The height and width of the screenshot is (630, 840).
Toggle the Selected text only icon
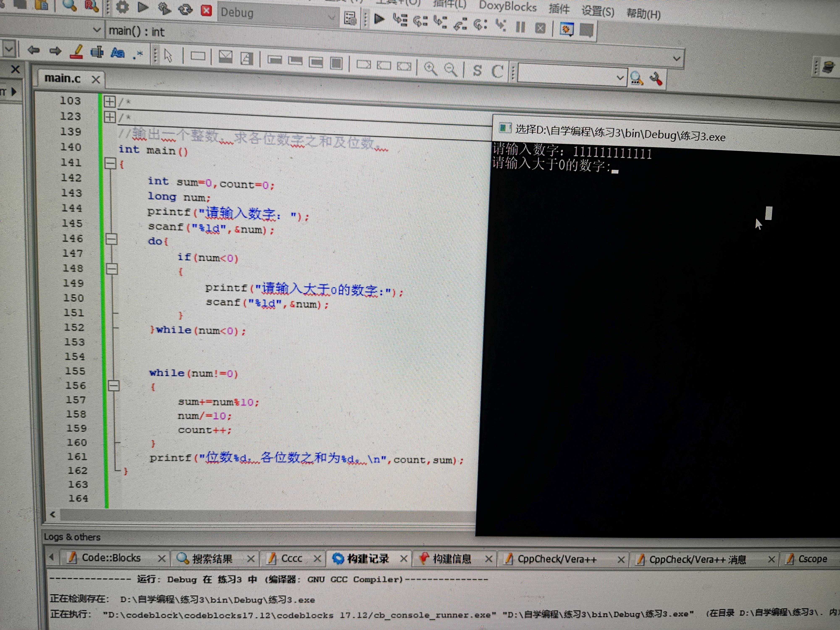(97, 52)
